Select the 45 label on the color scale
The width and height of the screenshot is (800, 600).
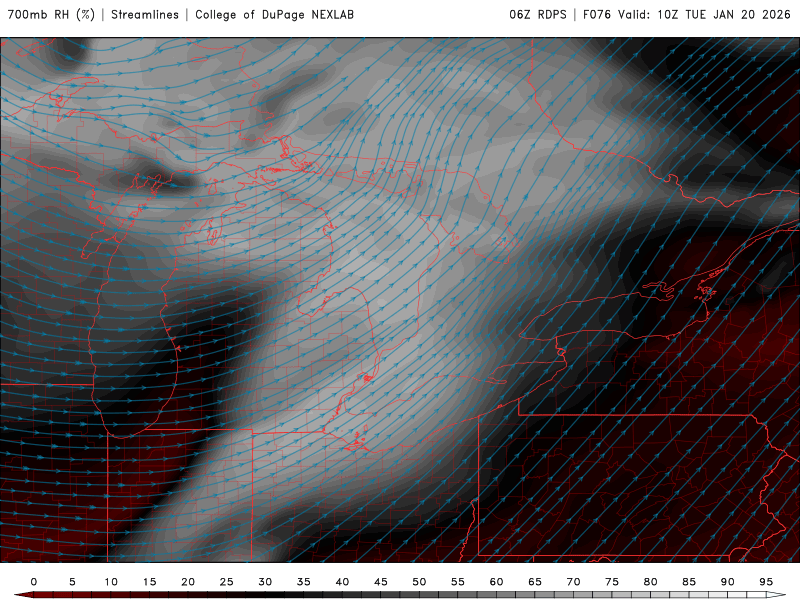pos(381,582)
